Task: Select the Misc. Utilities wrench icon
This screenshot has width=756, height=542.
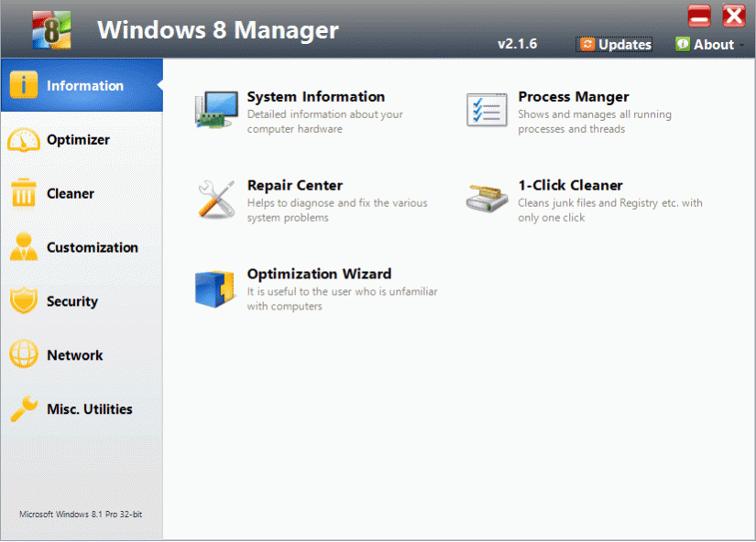Action: pyautogui.click(x=23, y=409)
